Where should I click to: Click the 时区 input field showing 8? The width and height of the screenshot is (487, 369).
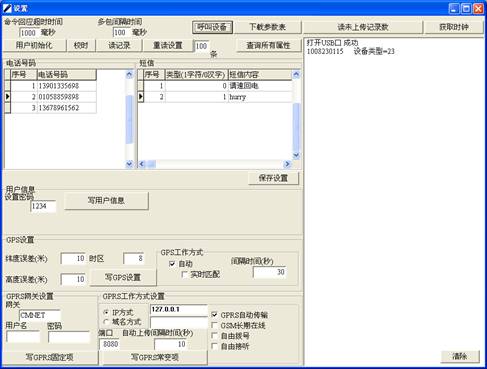pos(133,258)
